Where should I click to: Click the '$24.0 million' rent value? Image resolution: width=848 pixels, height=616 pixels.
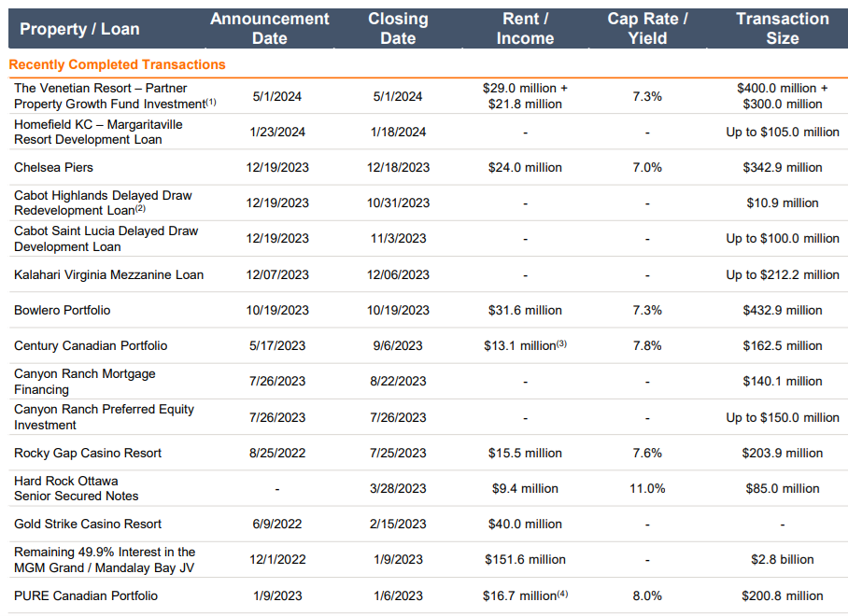(525, 167)
